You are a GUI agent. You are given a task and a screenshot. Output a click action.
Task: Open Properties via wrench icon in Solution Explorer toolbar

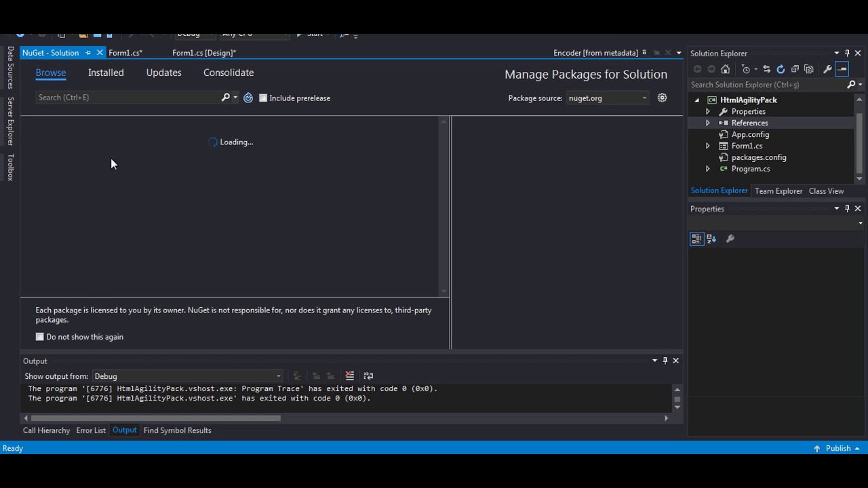point(827,69)
